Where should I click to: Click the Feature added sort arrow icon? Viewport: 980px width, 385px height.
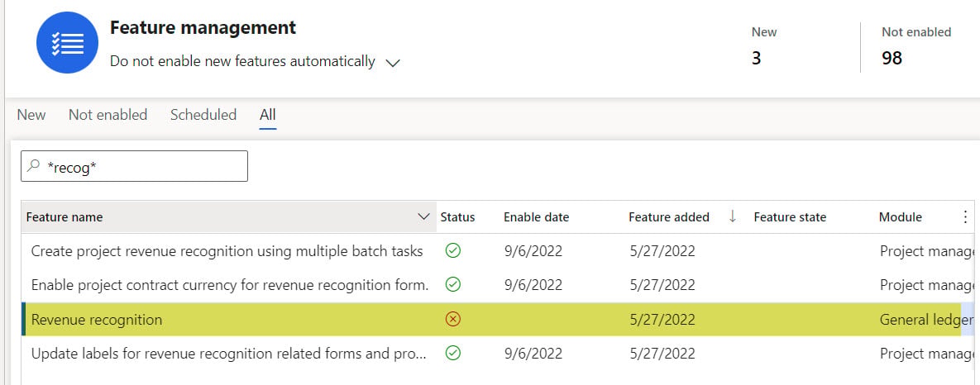[733, 216]
